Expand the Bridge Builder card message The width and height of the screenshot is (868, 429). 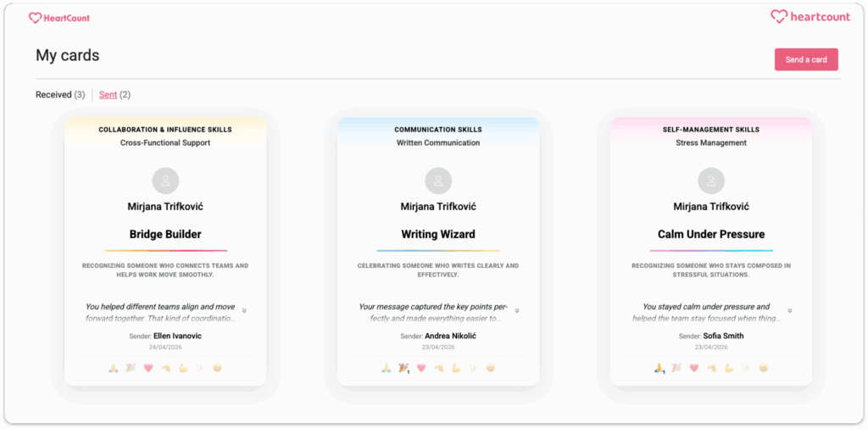(244, 310)
